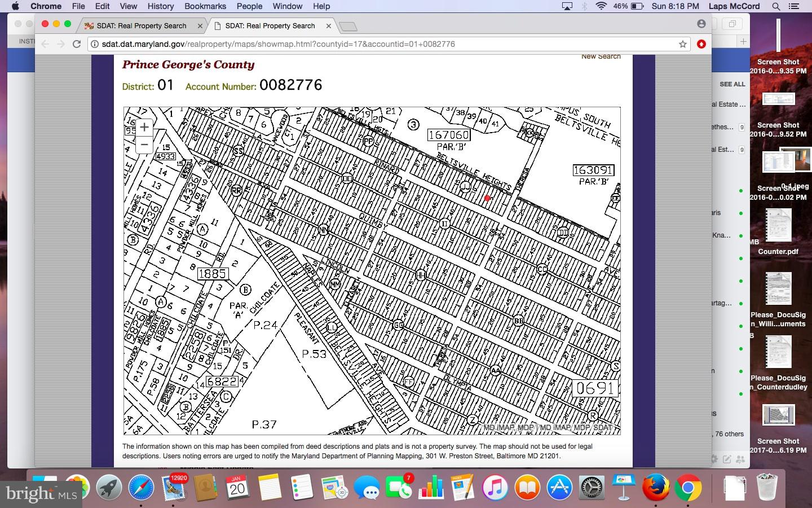
Task: Open the Bookmarks menu
Action: (x=205, y=6)
